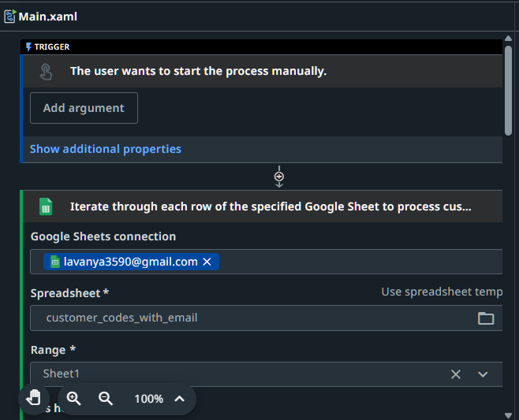The image size is (519, 420).
Task: Click the vertical scrollbar thumb
Action: click(x=509, y=91)
